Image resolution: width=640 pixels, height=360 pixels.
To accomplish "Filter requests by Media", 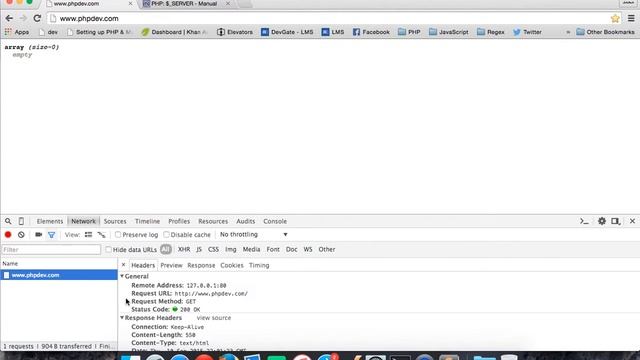I will pos(251,249).
